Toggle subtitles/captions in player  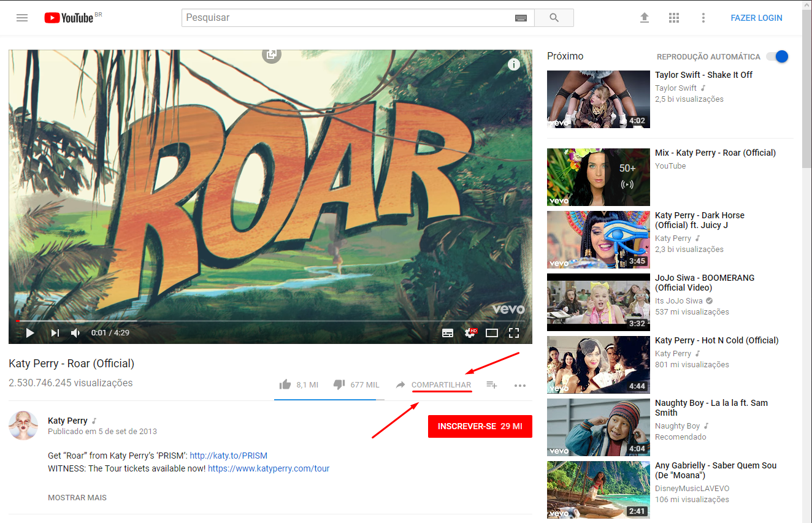[448, 333]
